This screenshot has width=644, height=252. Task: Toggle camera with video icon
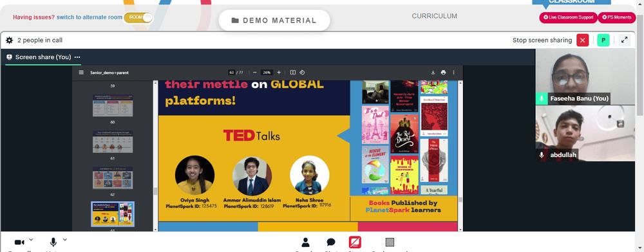pos(19,242)
